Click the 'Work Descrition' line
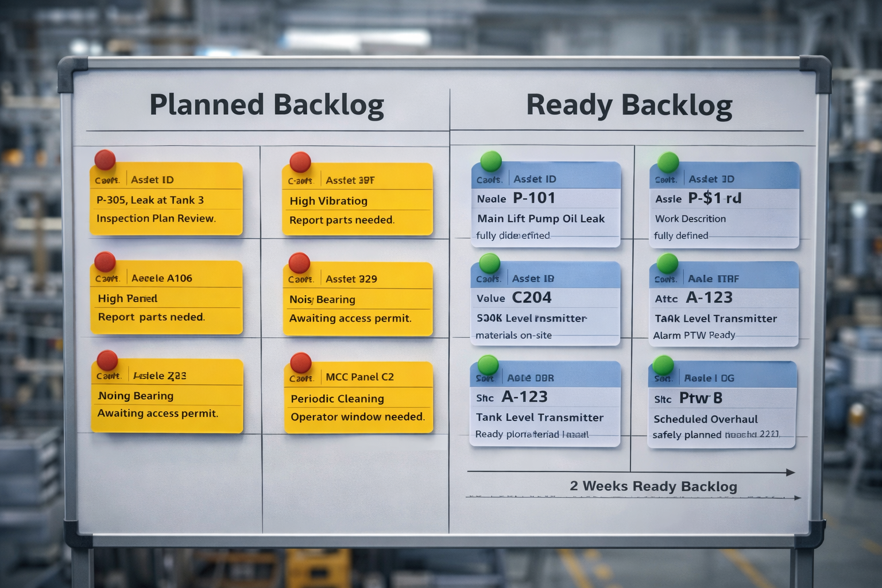 point(691,219)
